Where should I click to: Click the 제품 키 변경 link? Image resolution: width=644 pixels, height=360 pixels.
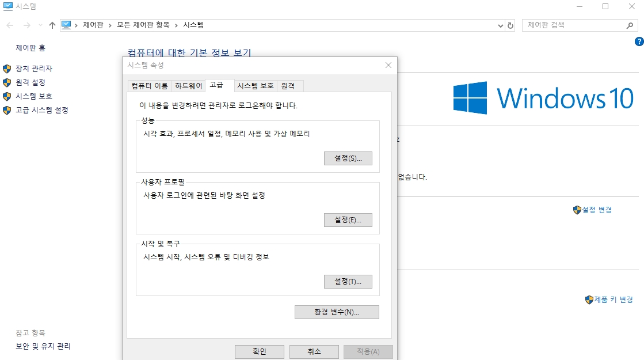coord(613,300)
